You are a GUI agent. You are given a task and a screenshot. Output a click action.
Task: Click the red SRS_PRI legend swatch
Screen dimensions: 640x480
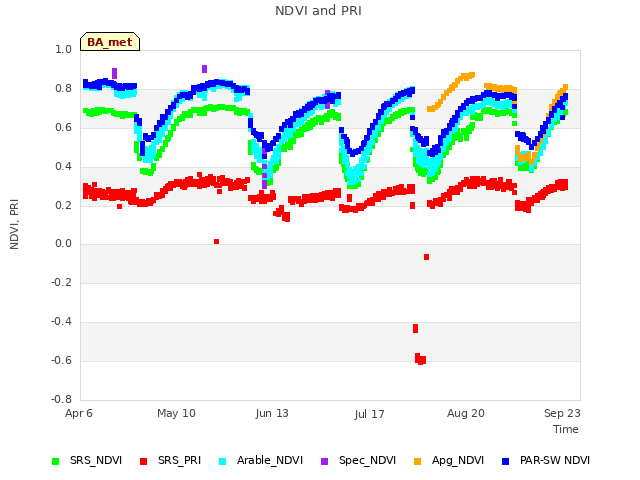pos(143,461)
